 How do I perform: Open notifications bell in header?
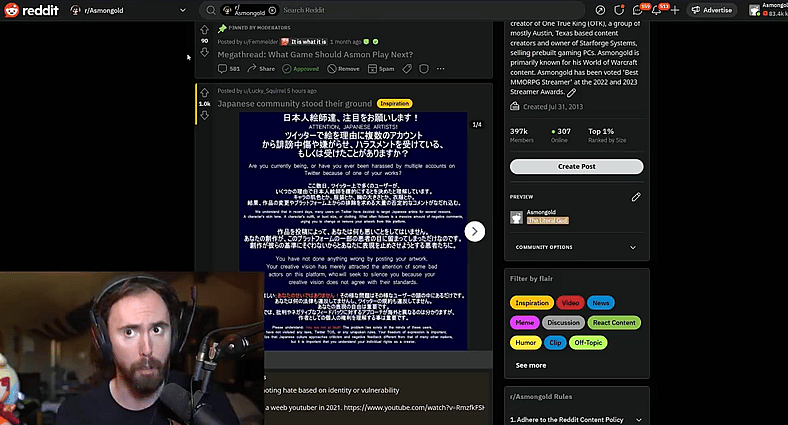point(656,10)
